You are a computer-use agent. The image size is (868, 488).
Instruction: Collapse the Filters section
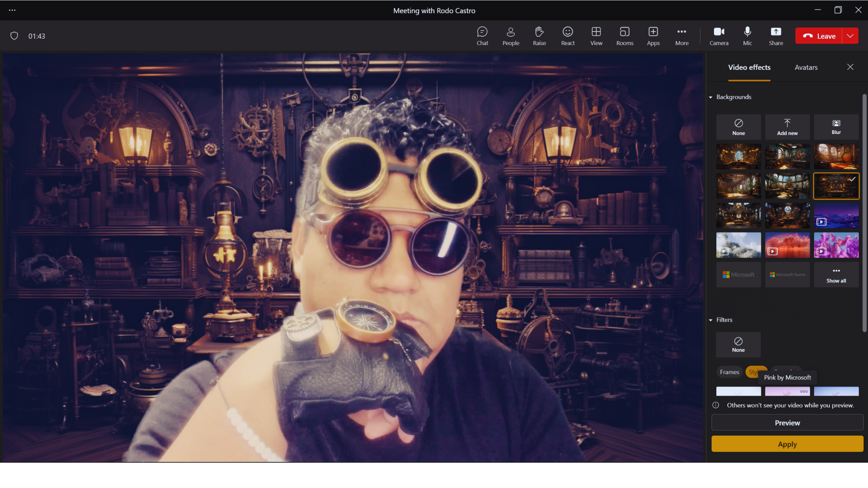click(711, 320)
